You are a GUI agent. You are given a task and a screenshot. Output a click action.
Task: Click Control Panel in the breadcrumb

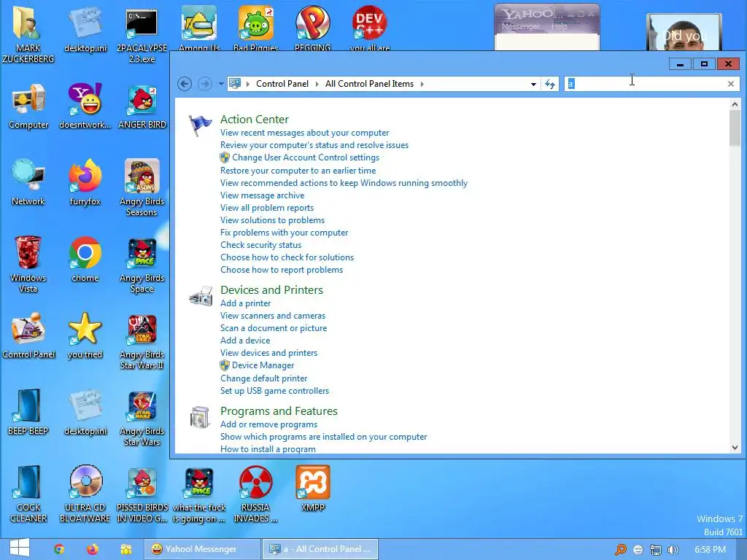click(282, 84)
